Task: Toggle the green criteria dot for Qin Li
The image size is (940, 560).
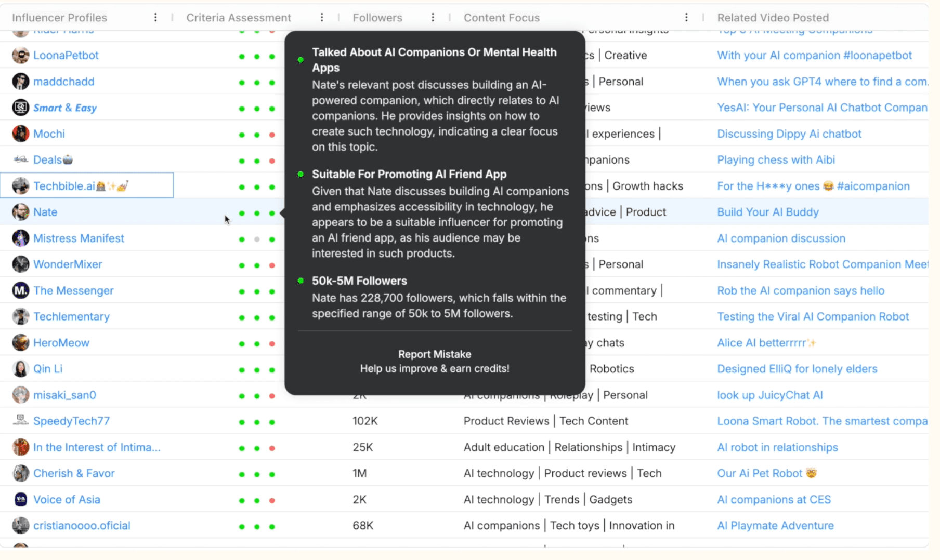Action: (241, 369)
